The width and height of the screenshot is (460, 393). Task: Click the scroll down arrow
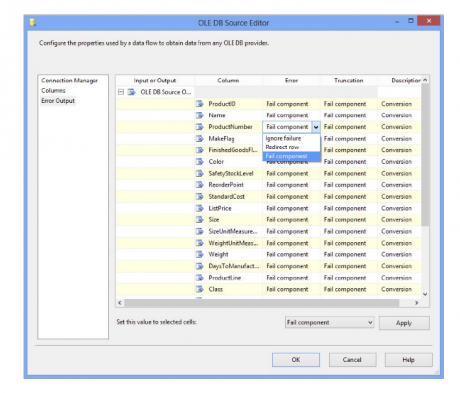pyautogui.click(x=425, y=294)
